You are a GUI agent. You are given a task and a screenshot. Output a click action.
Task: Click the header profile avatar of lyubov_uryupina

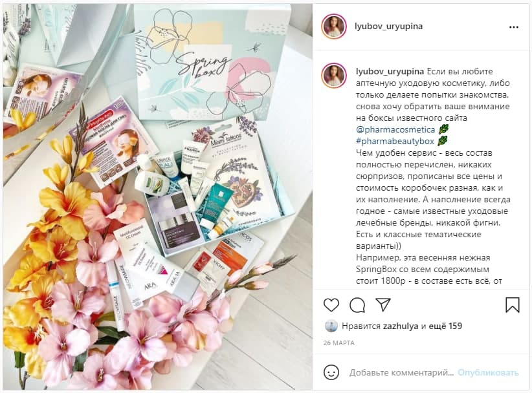[x=334, y=27]
